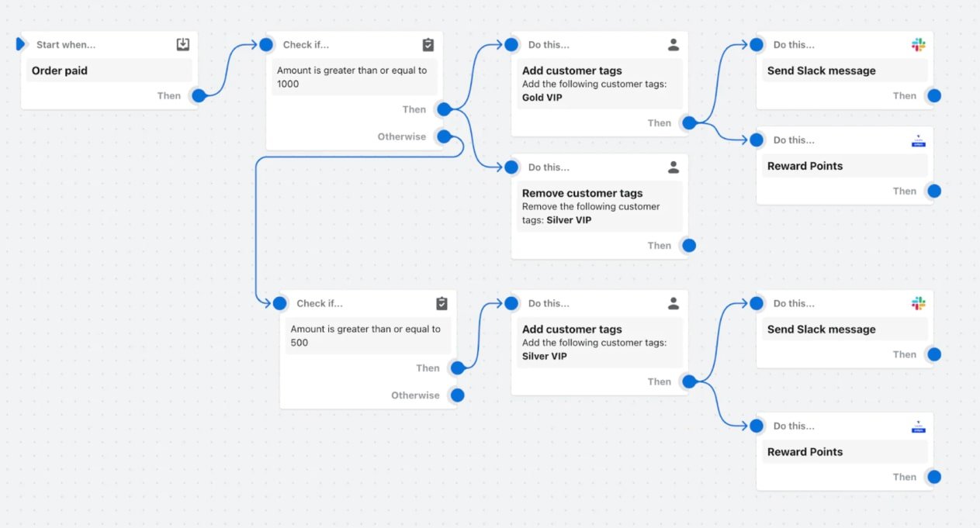Click the Then output dot of Order paid

(199, 96)
